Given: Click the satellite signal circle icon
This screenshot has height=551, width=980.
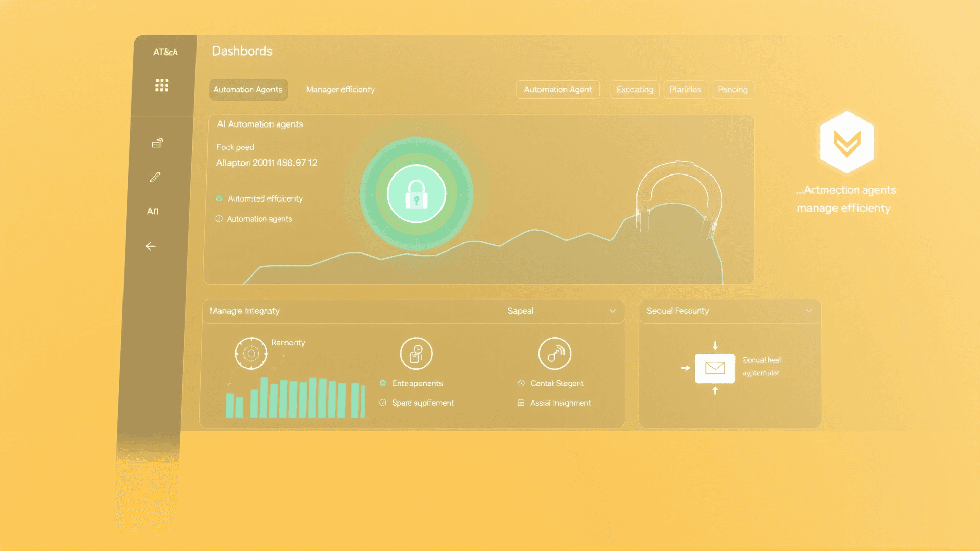Looking at the screenshot, I should (555, 354).
